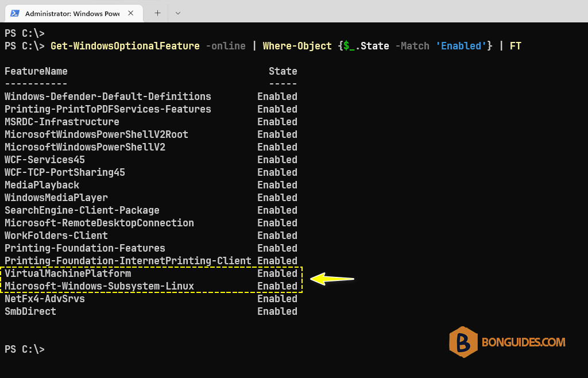Select the MSRDC-Infrastructure feature name

click(x=62, y=122)
